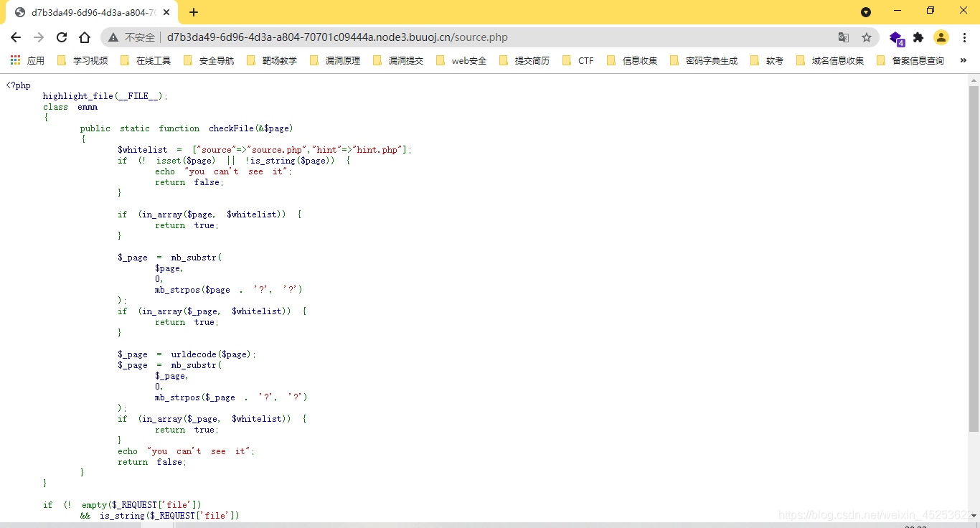Open the 靶场教学 bookmark folder
The image size is (980, 528).
272,61
